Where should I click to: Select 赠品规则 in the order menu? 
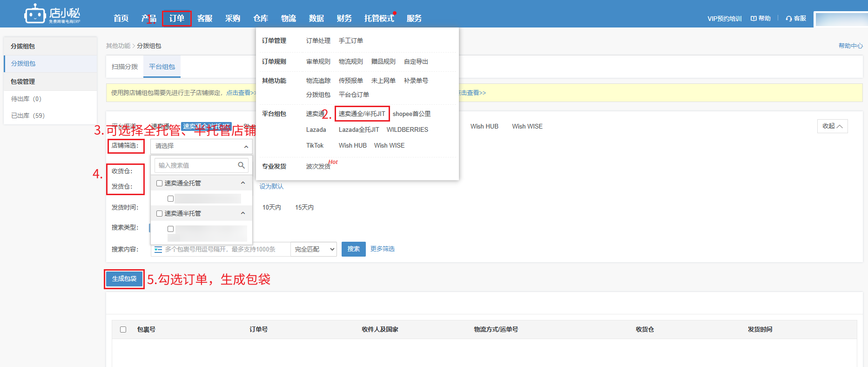point(384,62)
